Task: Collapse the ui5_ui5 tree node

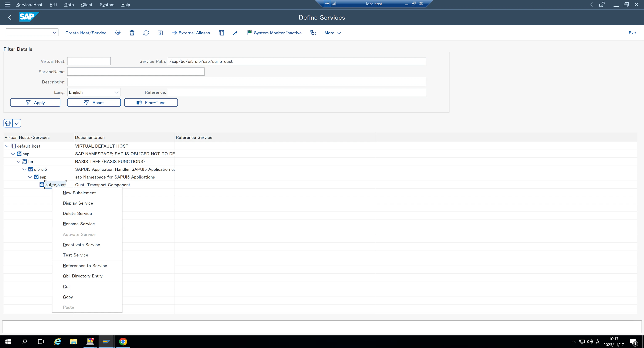Action: click(x=24, y=169)
